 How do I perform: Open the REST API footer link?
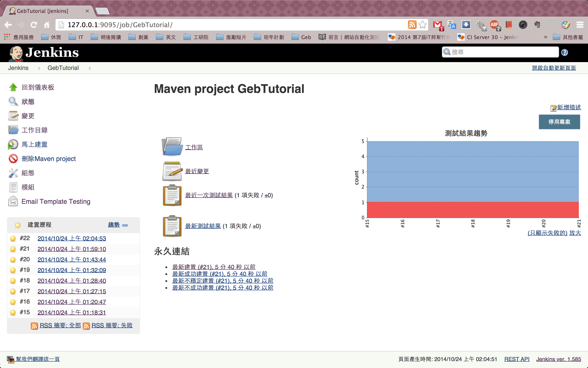tap(517, 359)
